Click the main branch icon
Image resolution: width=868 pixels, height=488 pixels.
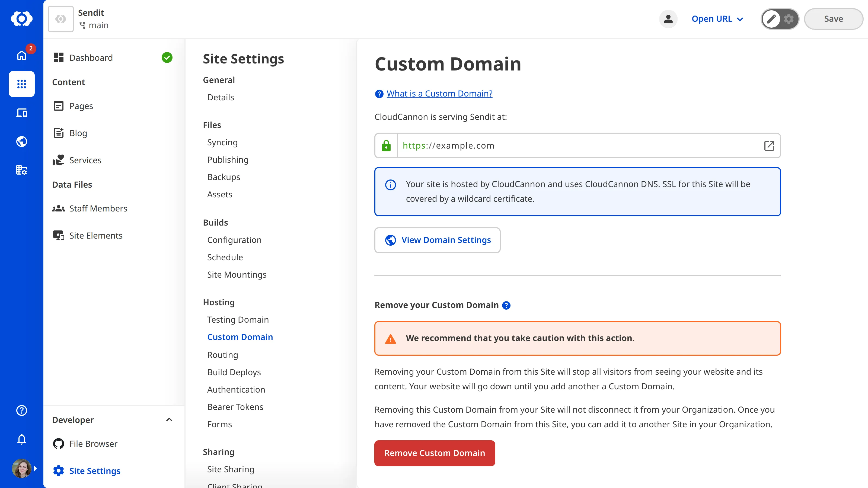coord(82,25)
